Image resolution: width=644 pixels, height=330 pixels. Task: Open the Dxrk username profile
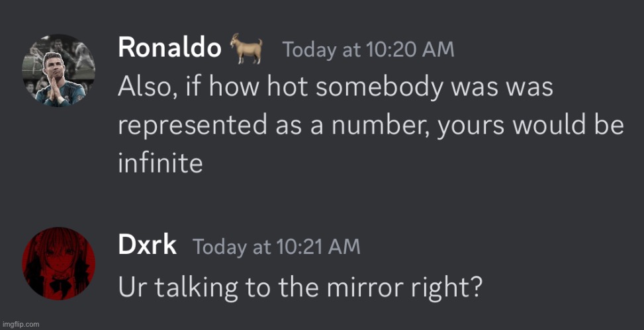(148, 245)
